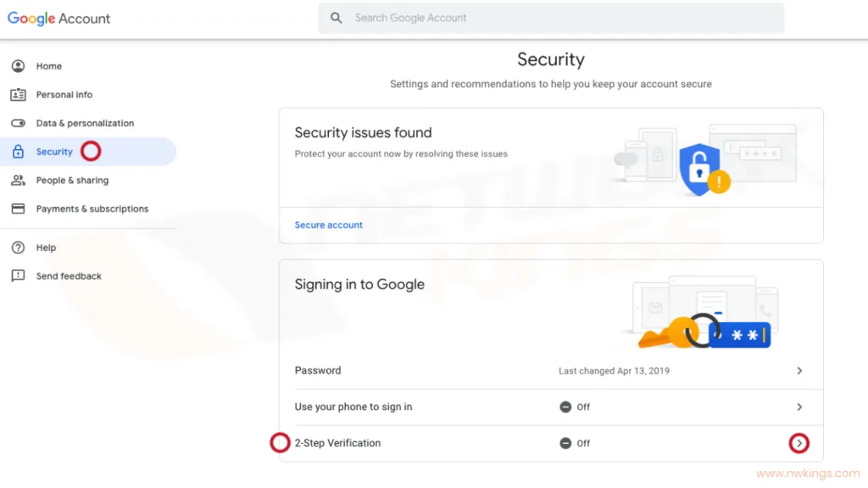This screenshot has width=868, height=488.
Task: Click the Help question mark icon
Action: point(18,248)
